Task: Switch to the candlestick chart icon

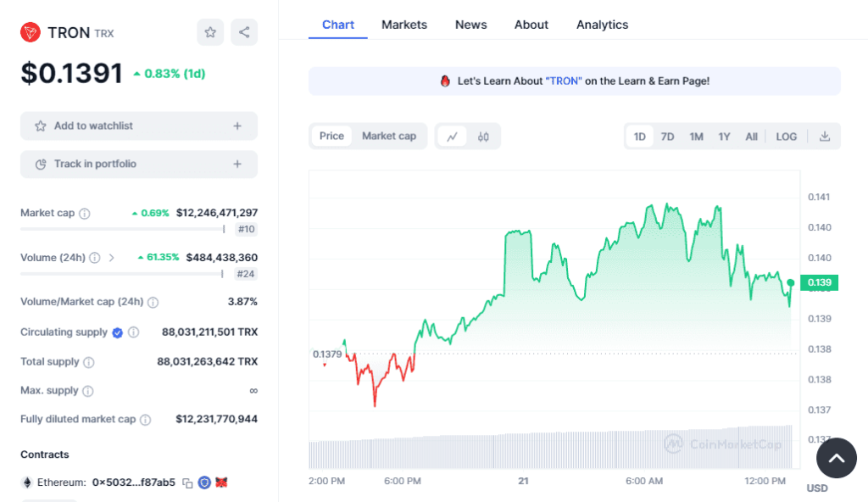Action: point(483,136)
